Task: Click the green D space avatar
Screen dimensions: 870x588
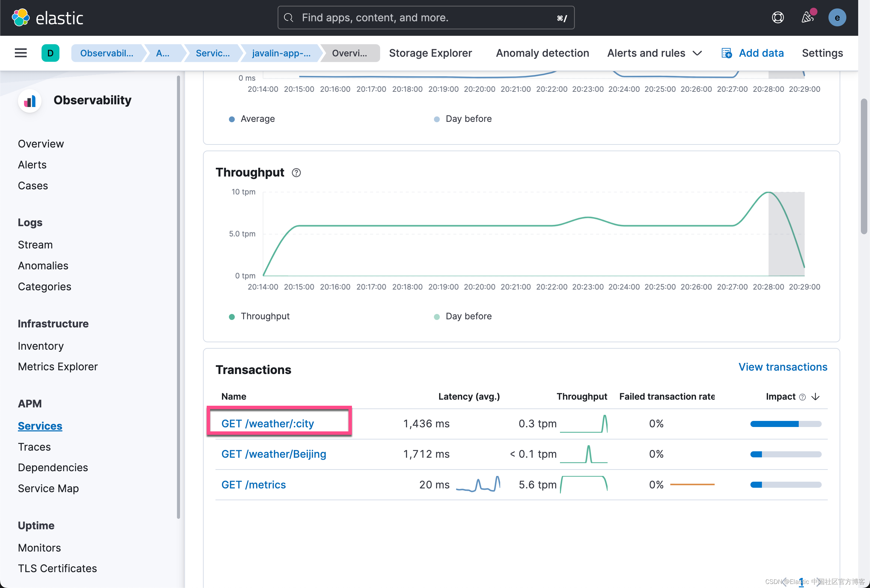Action: (51, 53)
